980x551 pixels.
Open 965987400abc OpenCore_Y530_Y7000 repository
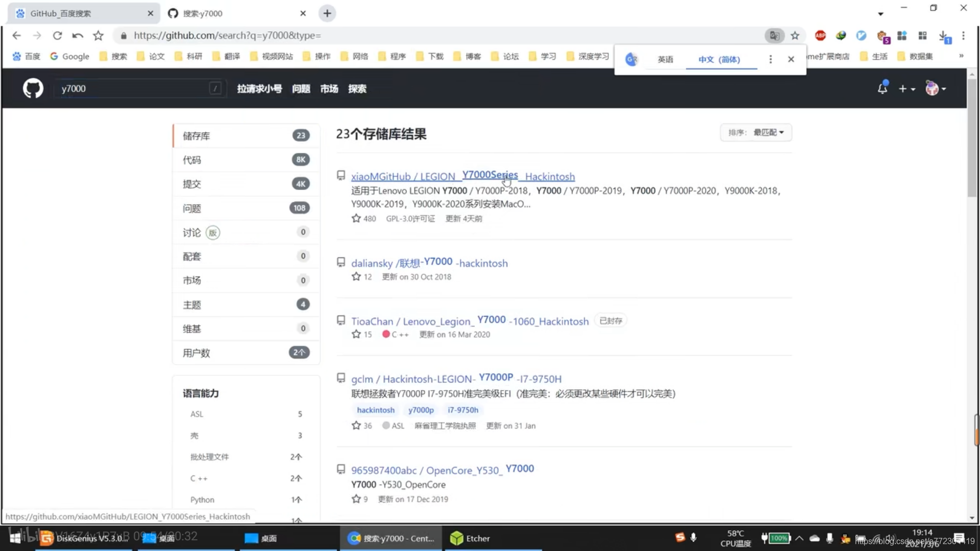click(x=443, y=470)
